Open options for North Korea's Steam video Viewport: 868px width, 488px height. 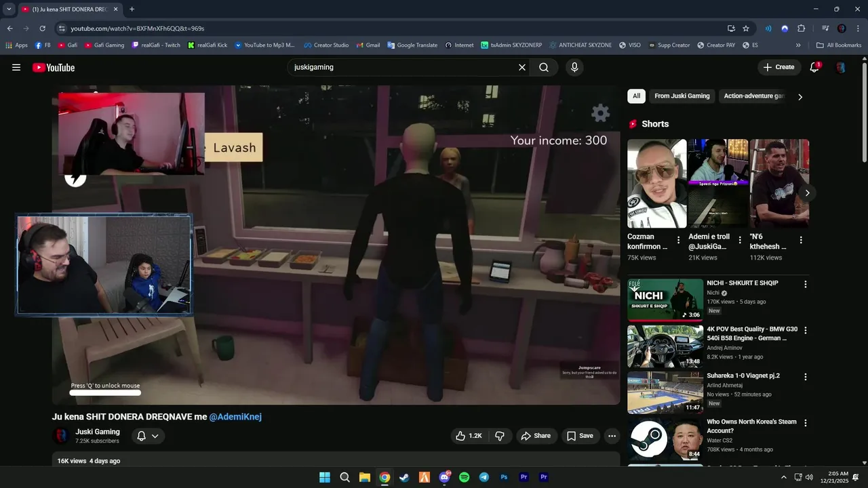pyautogui.click(x=806, y=423)
